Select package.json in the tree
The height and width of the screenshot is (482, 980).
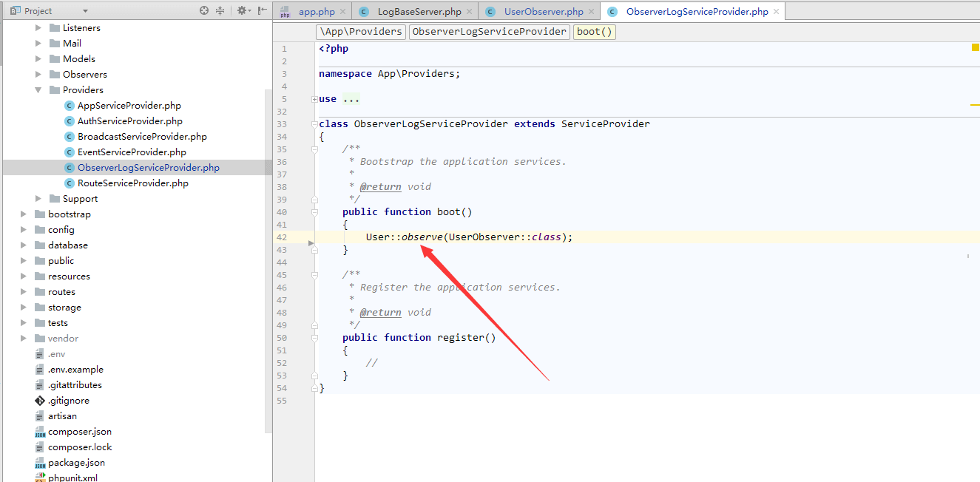[76, 462]
